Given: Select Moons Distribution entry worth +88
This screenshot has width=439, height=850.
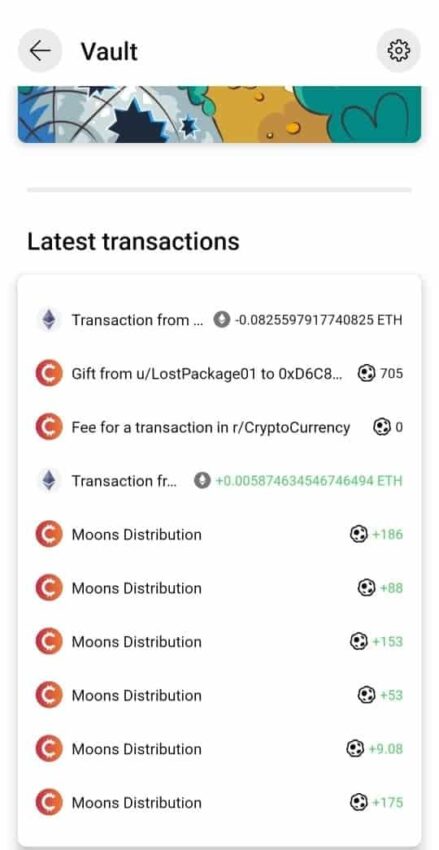Looking at the screenshot, I should [x=220, y=588].
